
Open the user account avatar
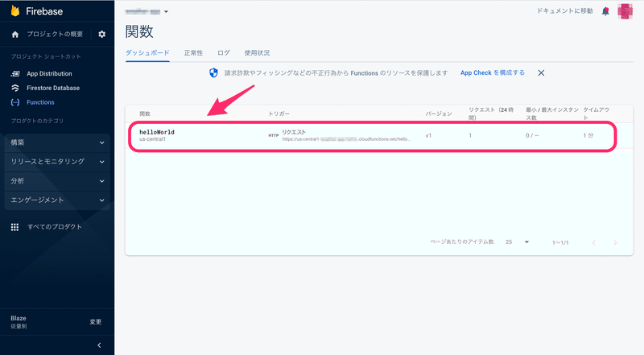point(625,11)
